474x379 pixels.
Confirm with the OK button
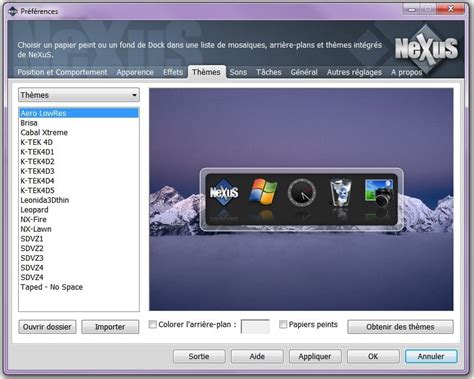tap(373, 356)
